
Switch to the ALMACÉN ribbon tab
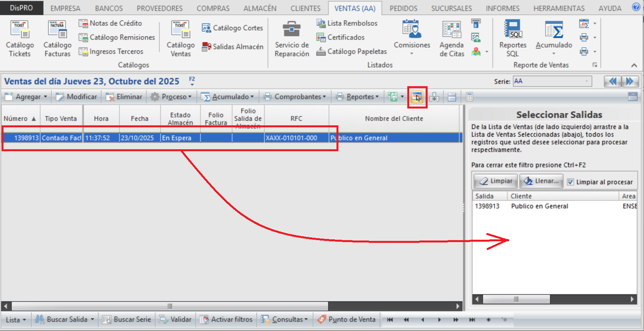coord(260,8)
